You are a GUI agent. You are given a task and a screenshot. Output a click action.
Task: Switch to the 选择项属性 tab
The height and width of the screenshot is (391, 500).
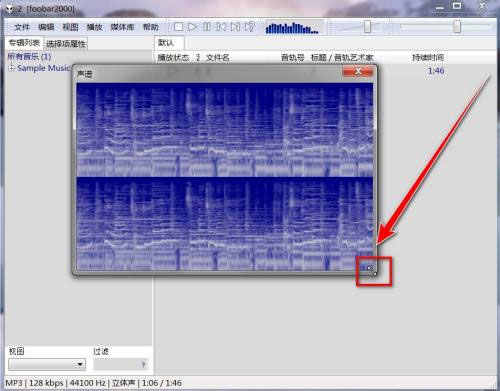coord(66,44)
